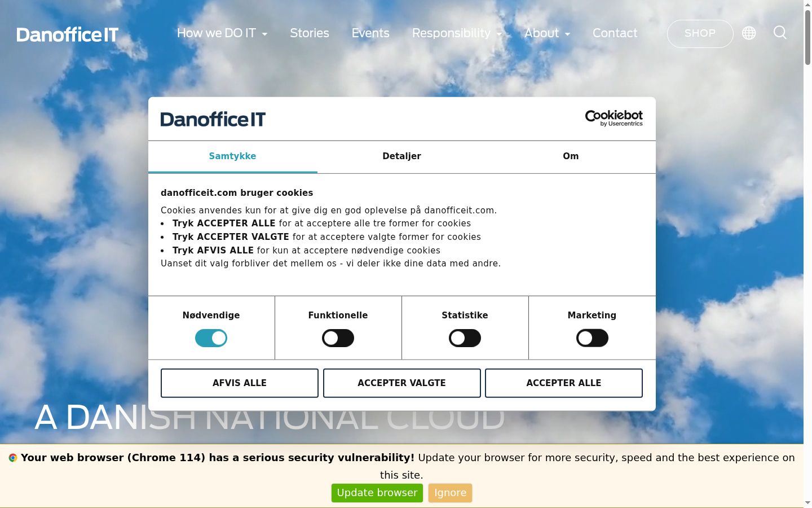Click ACCEPTER VALGTE button
812x508 pixels.
[x=401, y=383]
